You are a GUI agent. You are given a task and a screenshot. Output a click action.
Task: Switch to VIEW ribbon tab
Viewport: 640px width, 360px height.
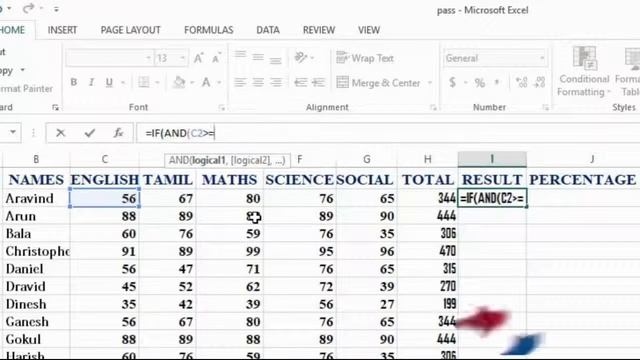pyautogui.click(x=369, y=30)
